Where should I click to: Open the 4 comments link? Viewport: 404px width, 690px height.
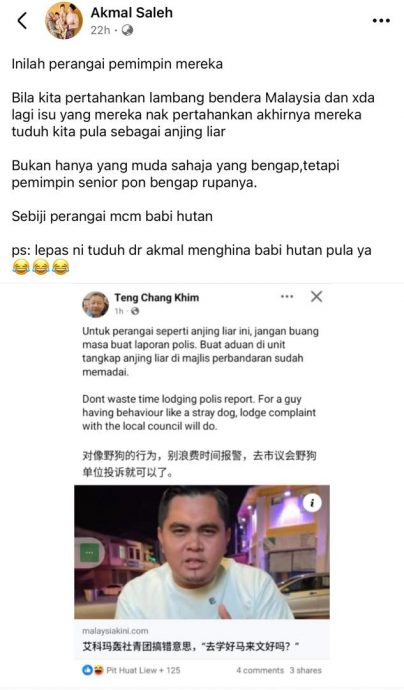(260, 670)
